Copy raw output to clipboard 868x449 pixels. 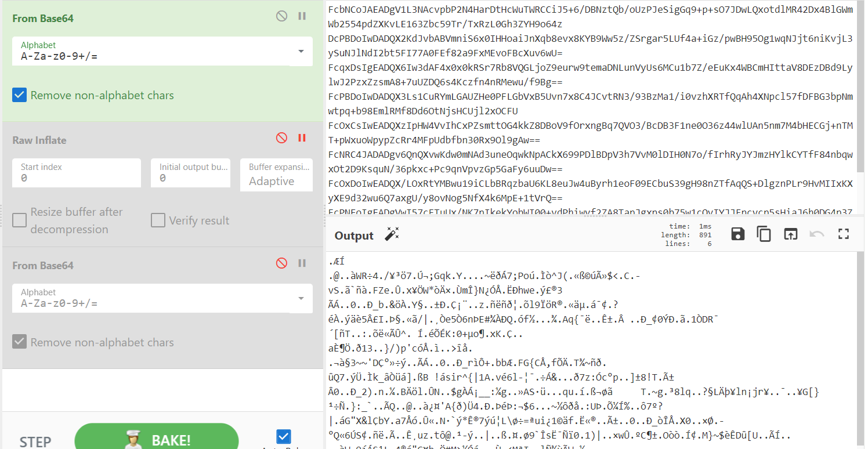pos(764,234)
